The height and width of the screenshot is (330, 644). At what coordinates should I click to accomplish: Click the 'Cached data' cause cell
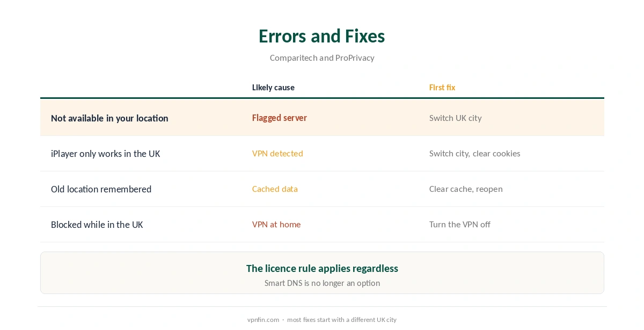pos(275,189)
